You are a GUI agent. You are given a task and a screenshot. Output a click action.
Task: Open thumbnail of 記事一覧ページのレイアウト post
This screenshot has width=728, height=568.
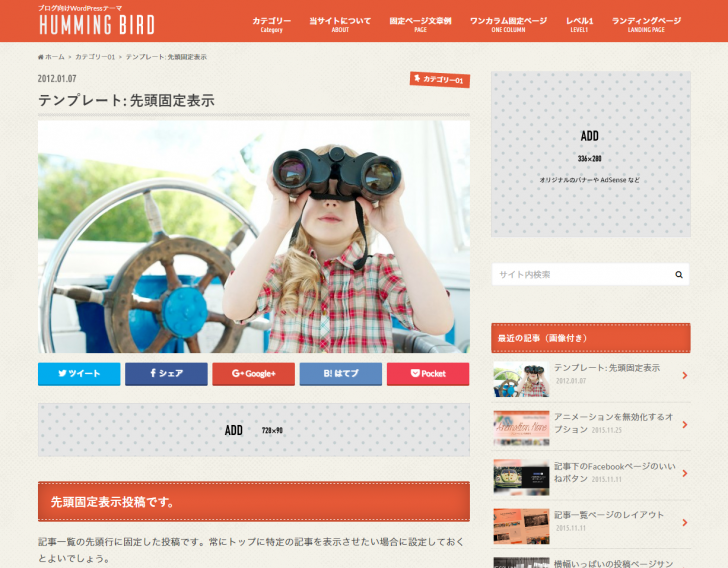(521, 526)
